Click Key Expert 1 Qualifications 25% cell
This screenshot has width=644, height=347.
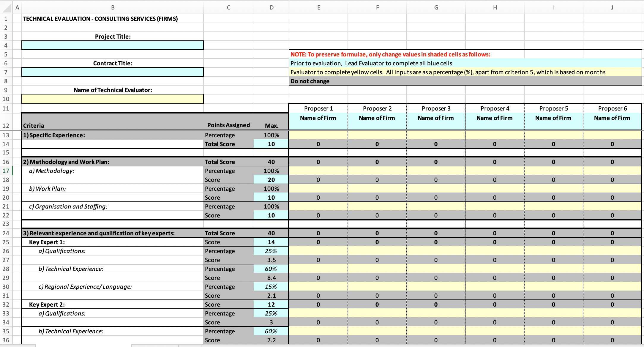(271, 251)
